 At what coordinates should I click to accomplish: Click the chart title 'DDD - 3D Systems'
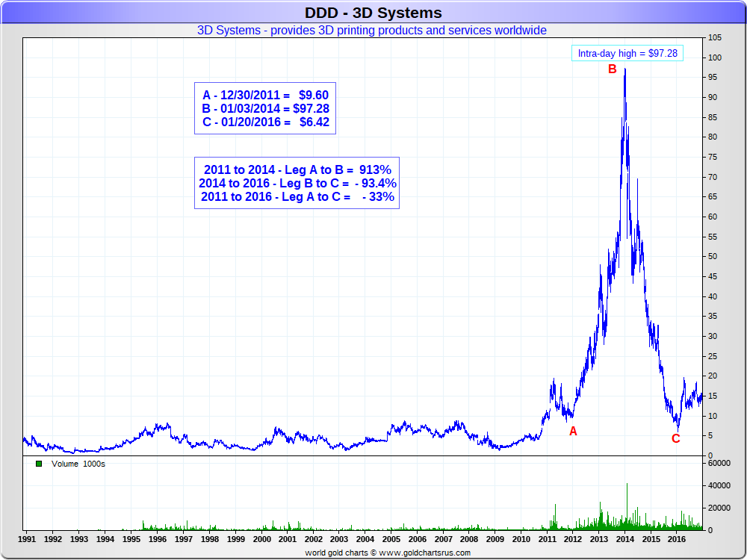(373, 13)
